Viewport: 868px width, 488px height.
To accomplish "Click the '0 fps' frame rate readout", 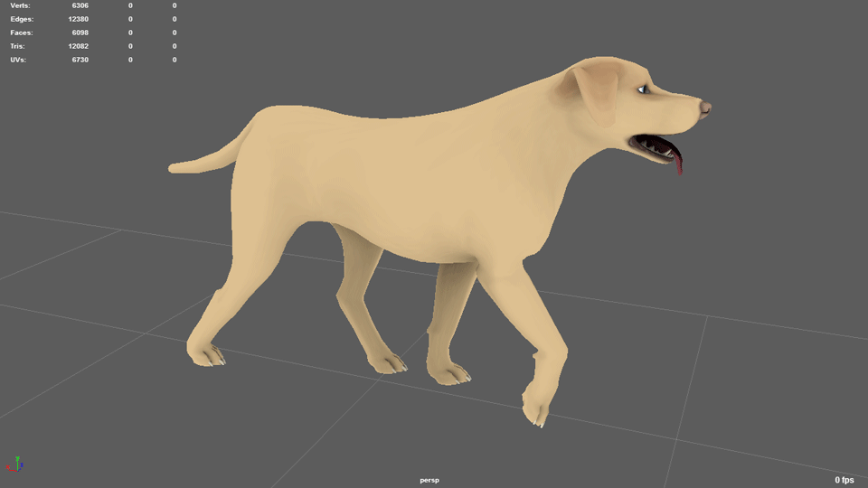I will 844,480.
